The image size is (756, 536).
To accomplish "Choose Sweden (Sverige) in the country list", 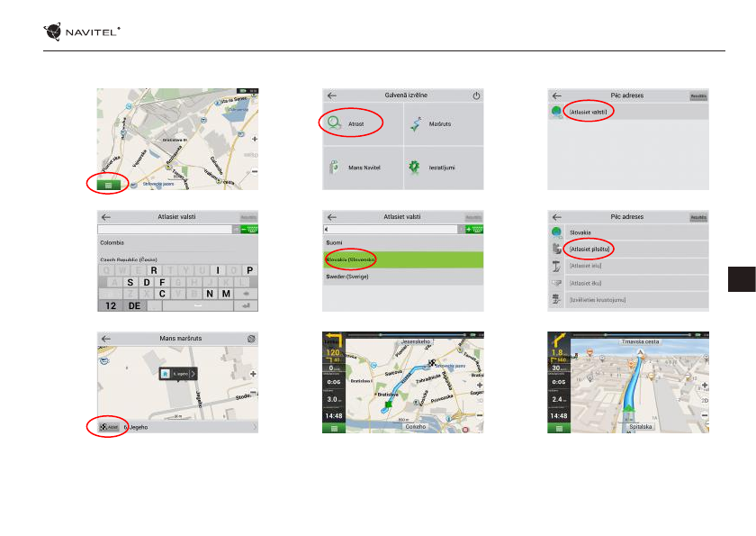I will 403,277.
